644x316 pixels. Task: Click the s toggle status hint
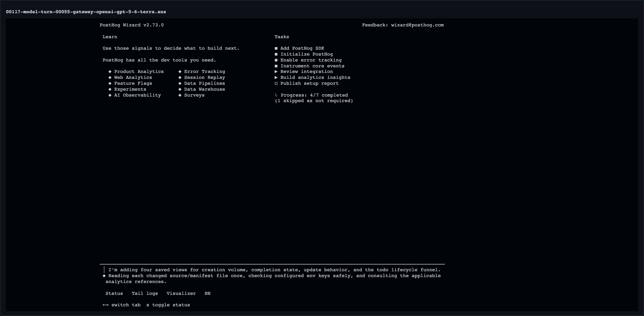click(x=168, y=305)
